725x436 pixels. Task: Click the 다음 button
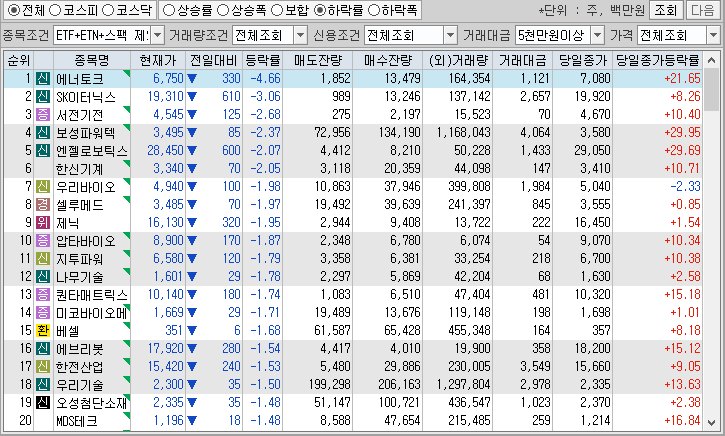[x=703, y=10]
